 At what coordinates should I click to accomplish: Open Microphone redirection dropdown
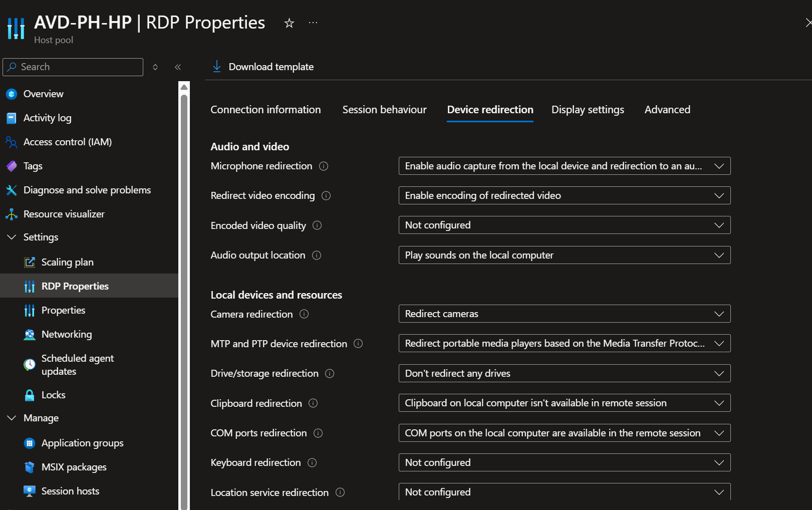(x=565, y=166)
